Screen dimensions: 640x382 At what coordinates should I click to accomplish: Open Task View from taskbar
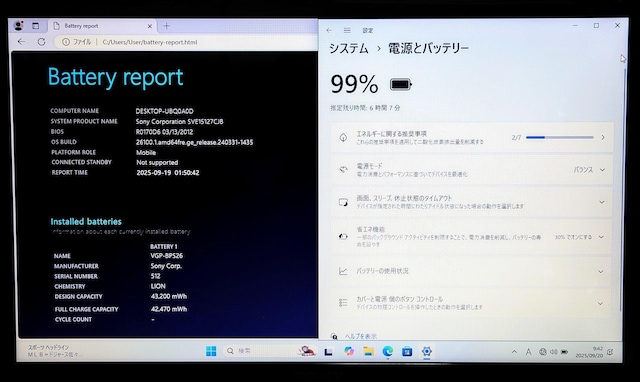[x=328, y=351]
